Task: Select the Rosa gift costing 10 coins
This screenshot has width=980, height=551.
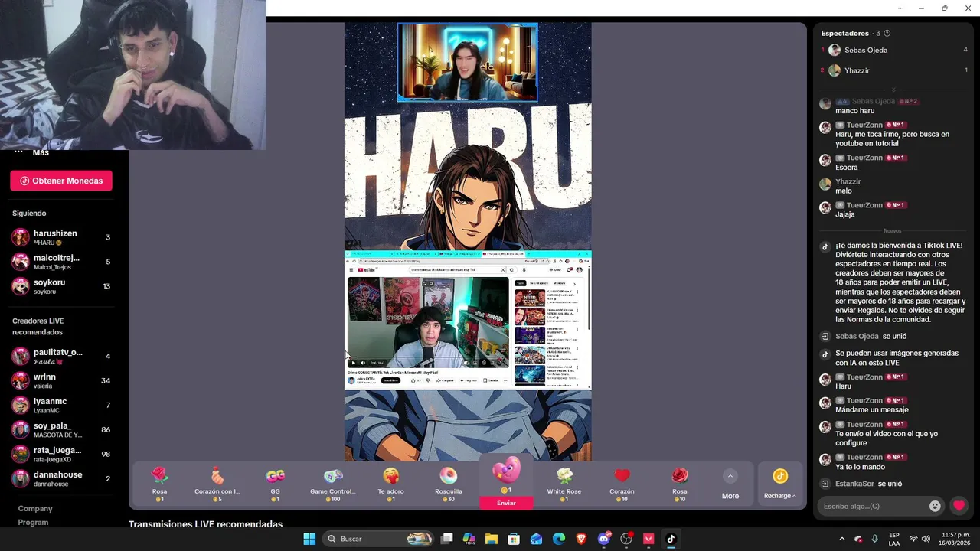Action: [x=680, y=484]
